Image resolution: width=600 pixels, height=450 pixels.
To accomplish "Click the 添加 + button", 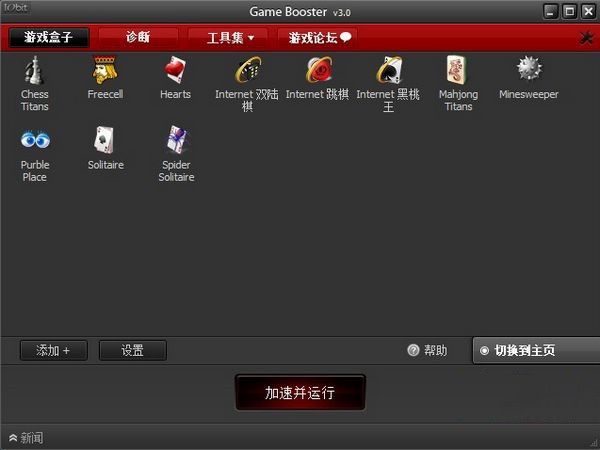I will point(53,350).
